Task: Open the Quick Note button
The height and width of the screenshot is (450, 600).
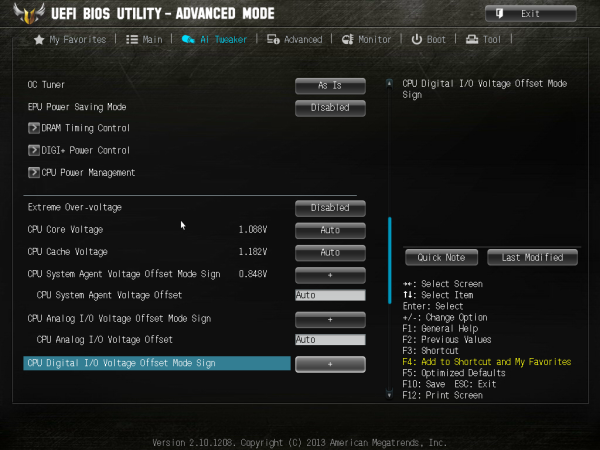Action: coord(441,258)
